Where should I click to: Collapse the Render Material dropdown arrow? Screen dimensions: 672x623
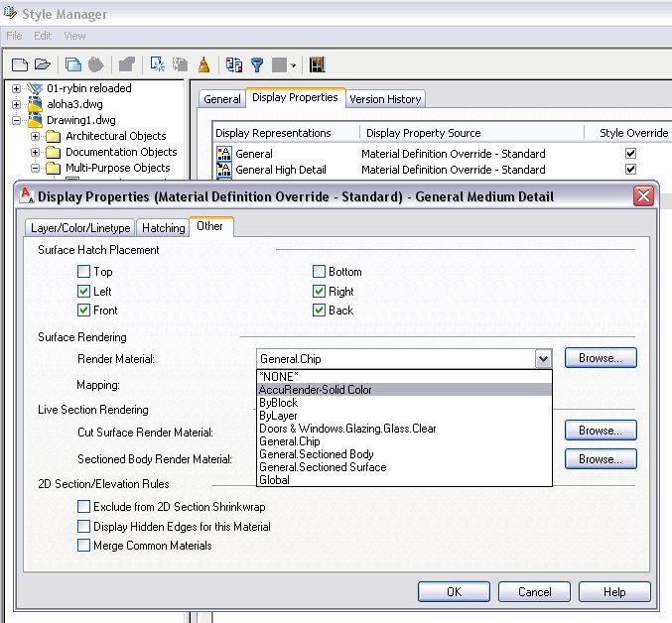click(543, 359)
